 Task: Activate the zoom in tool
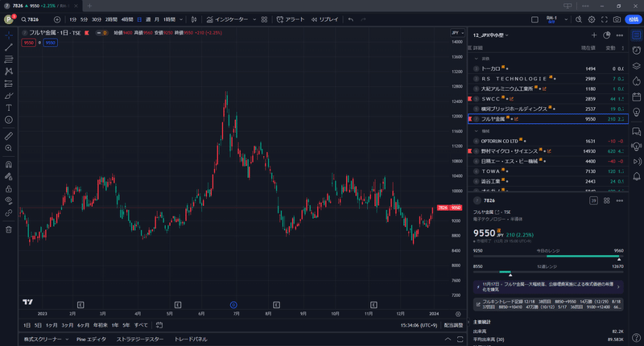[x=9, y=148]
